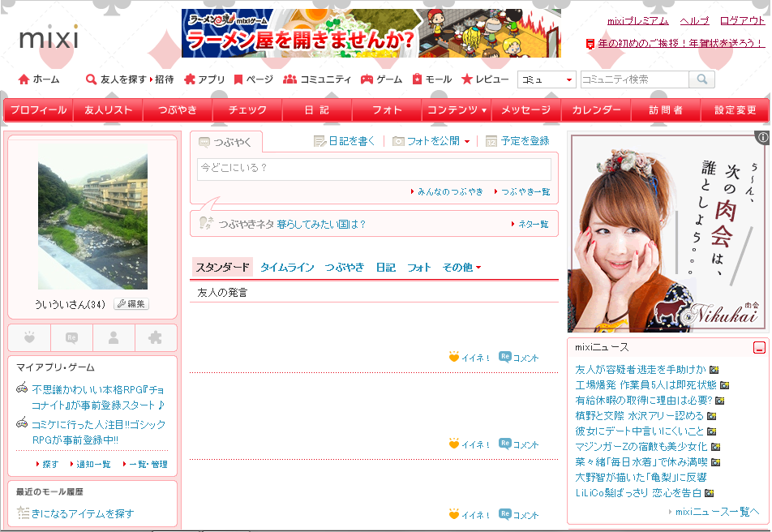
Task: Open news 有給休暇の取得に理由は必要?
Action: point(644,400)
